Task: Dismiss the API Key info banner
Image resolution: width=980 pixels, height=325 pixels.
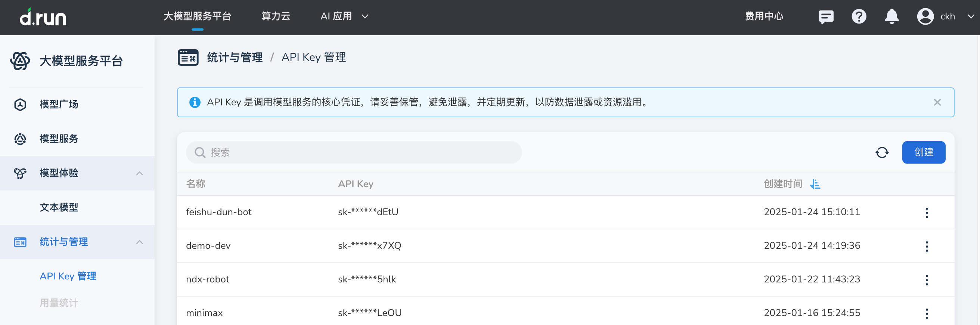Action: (x=937, y=102)
